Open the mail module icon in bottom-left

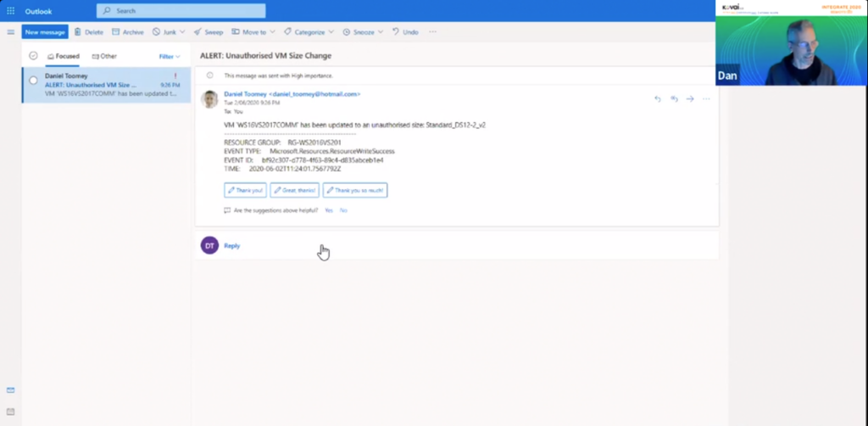tap(11, 390)
